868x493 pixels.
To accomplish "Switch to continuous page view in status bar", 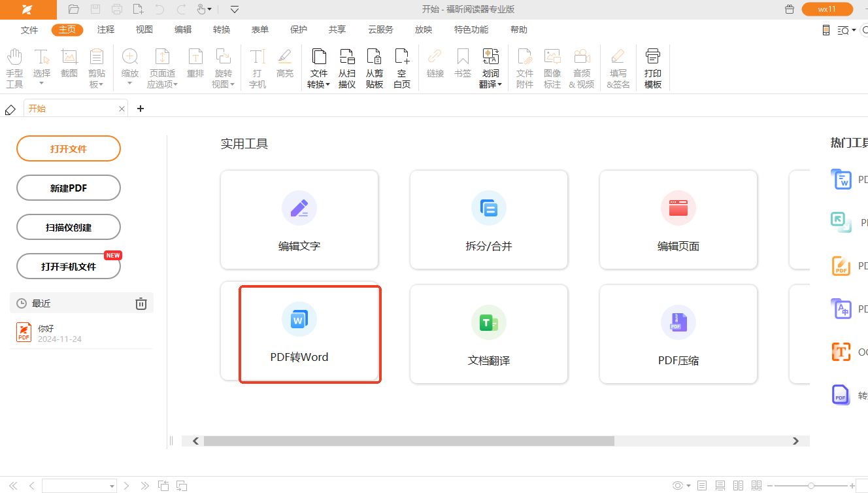I will 720,486.
